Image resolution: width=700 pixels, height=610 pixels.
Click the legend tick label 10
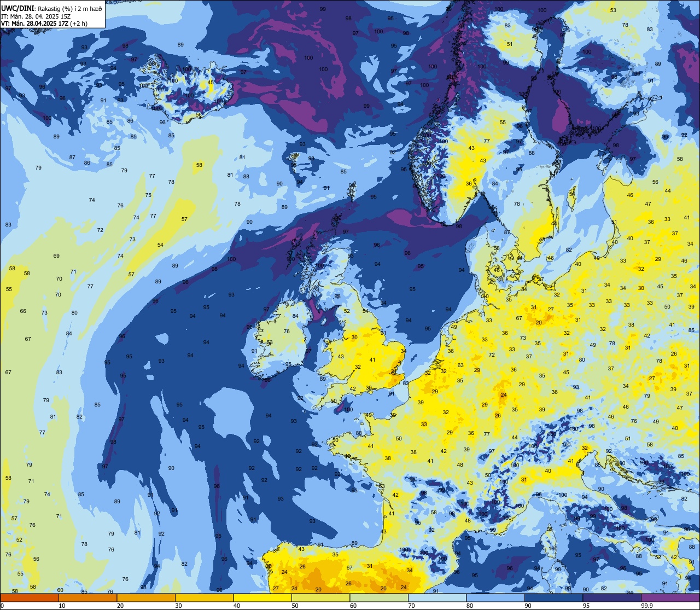[62, 605]
